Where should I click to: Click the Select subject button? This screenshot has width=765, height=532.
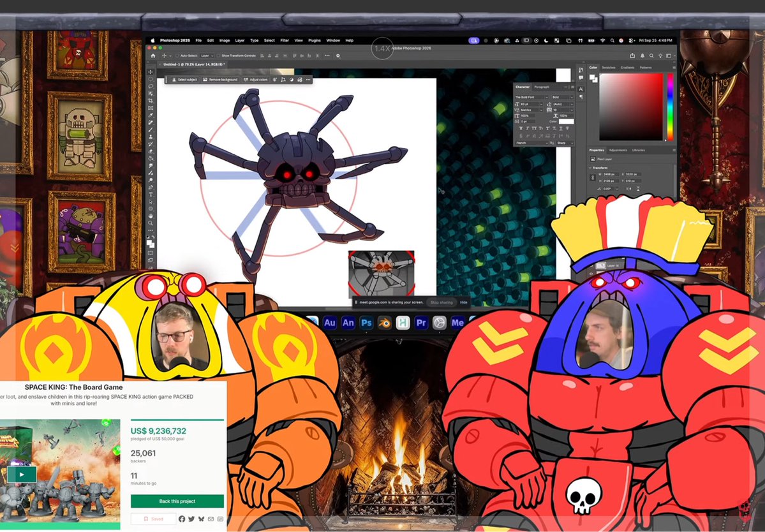click(x=184, y=80)
